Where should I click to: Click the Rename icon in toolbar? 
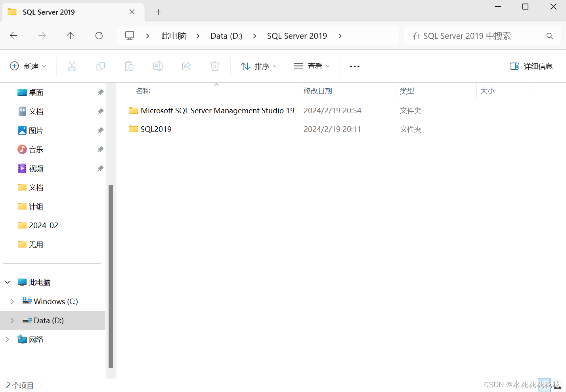click(158, 66)
